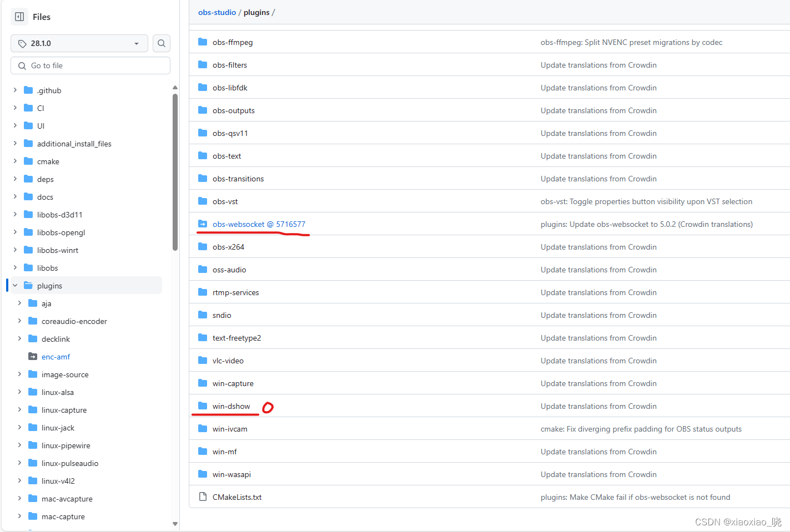The width and height of the screenshot is (790, 532).
Task: Click the text-freetype2 folder icon
Action: point(203,337)
